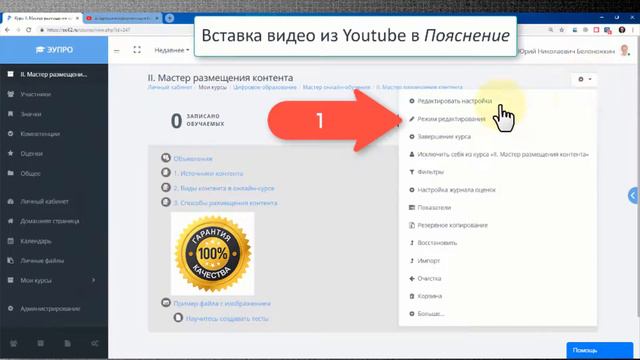Open Значки in the sidebar

[31, 114]
